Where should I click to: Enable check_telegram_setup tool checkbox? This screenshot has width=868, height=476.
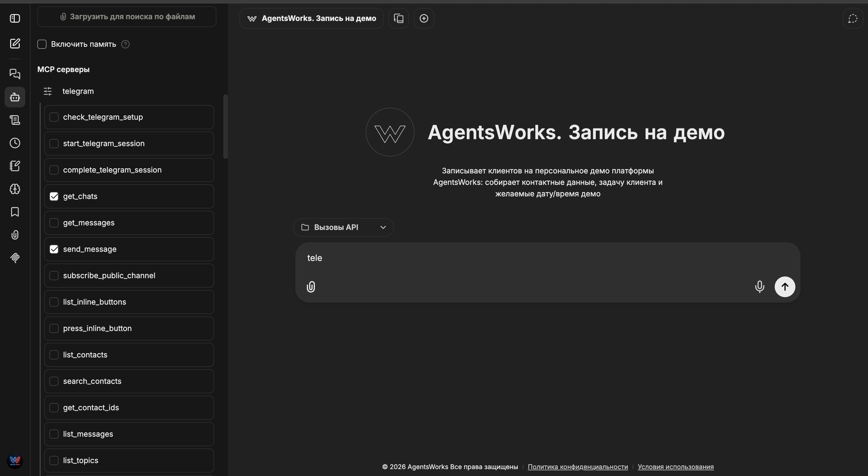[x=54, y=117]
